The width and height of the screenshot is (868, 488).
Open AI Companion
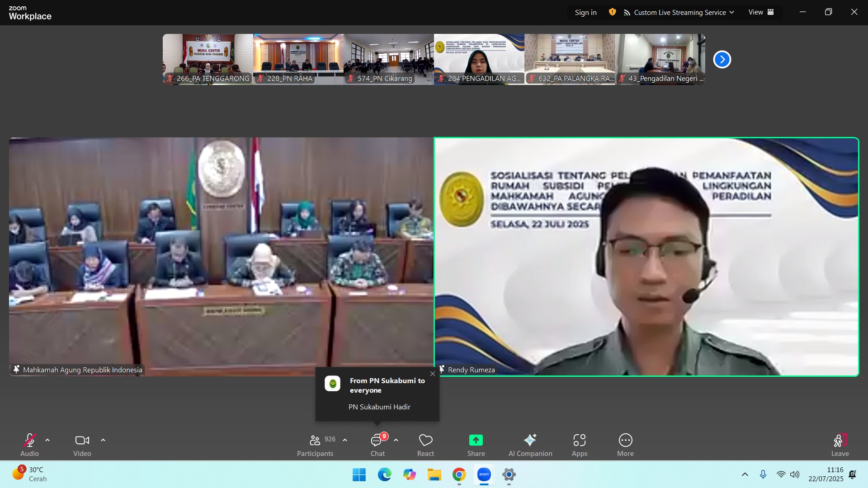pyautogui.click(x=530, y=445)
